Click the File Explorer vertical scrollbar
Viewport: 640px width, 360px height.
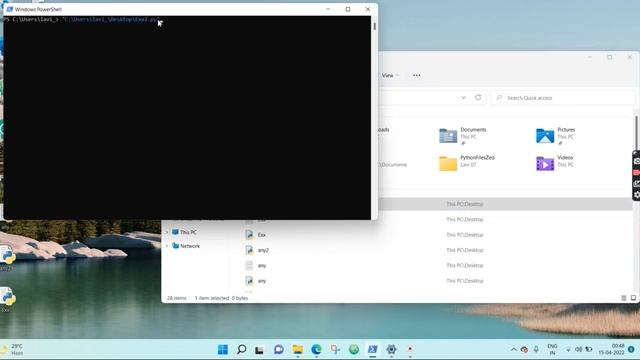[x=636, y=133]
